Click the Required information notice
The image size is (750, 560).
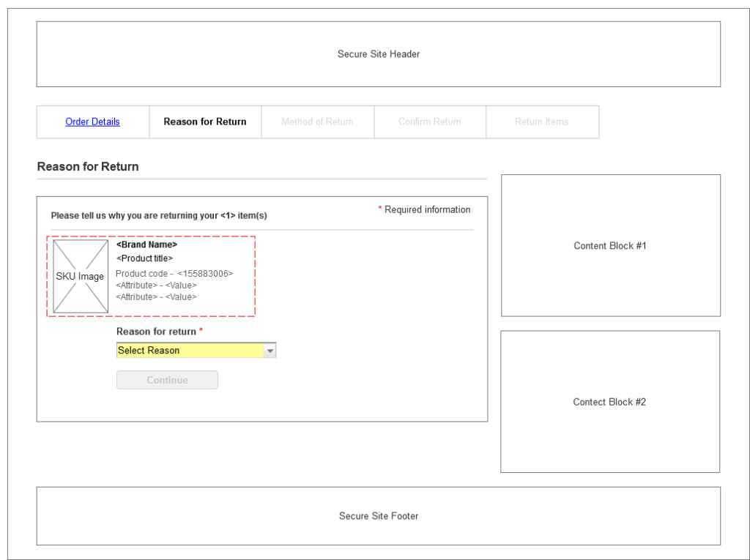(424, 209)
